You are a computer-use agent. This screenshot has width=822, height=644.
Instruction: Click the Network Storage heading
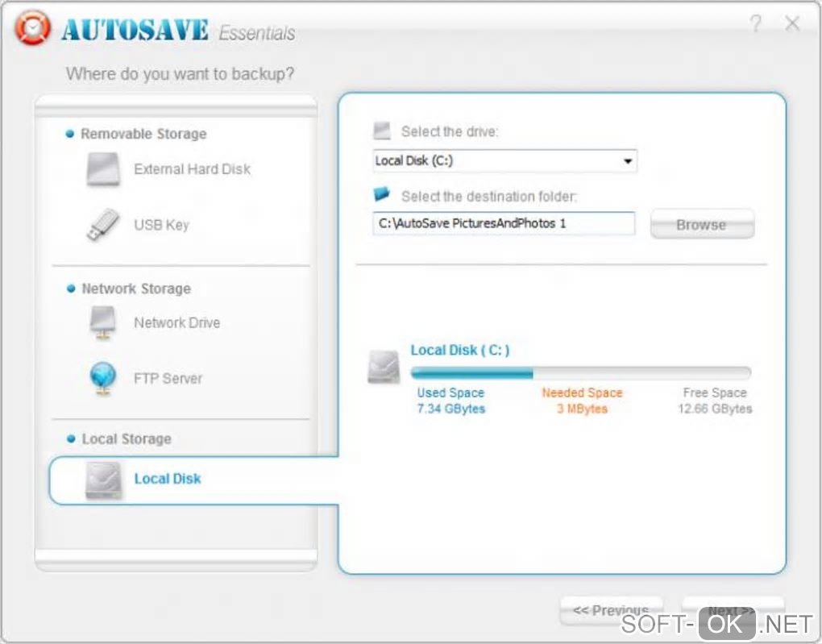click(x=135, y=289)
